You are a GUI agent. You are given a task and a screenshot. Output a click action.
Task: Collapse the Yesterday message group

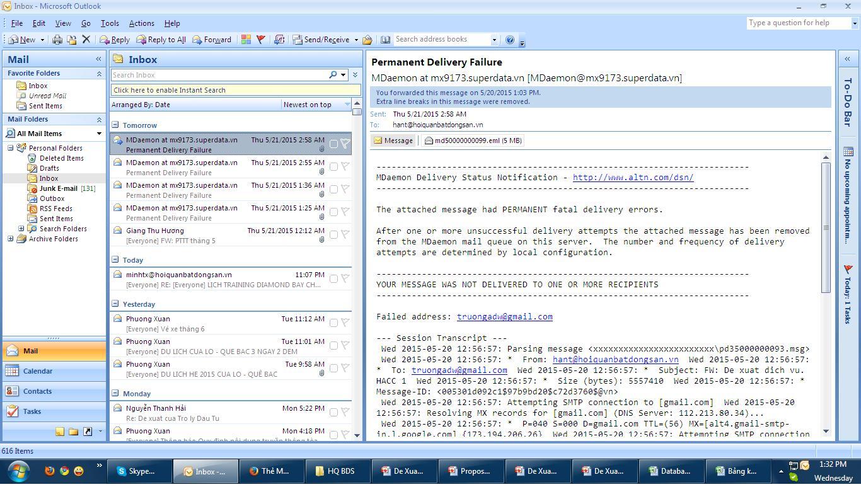click(x=115, y=304)
